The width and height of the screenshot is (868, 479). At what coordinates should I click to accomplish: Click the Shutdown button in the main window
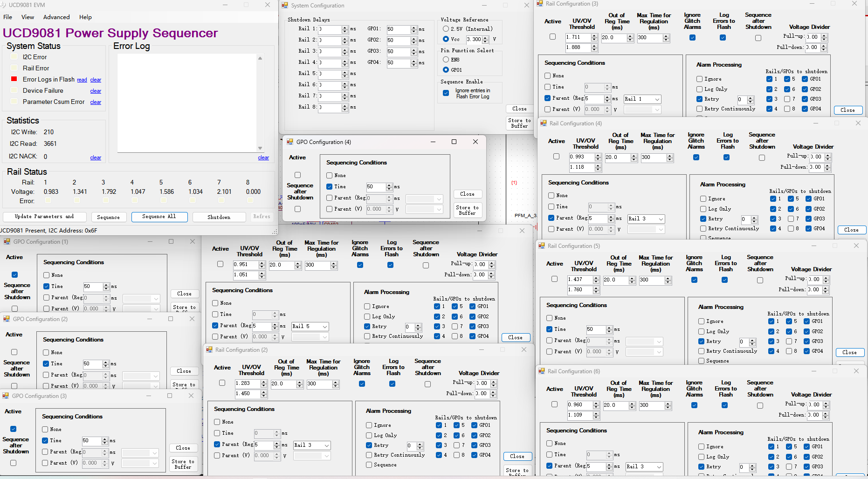(219, 217)
